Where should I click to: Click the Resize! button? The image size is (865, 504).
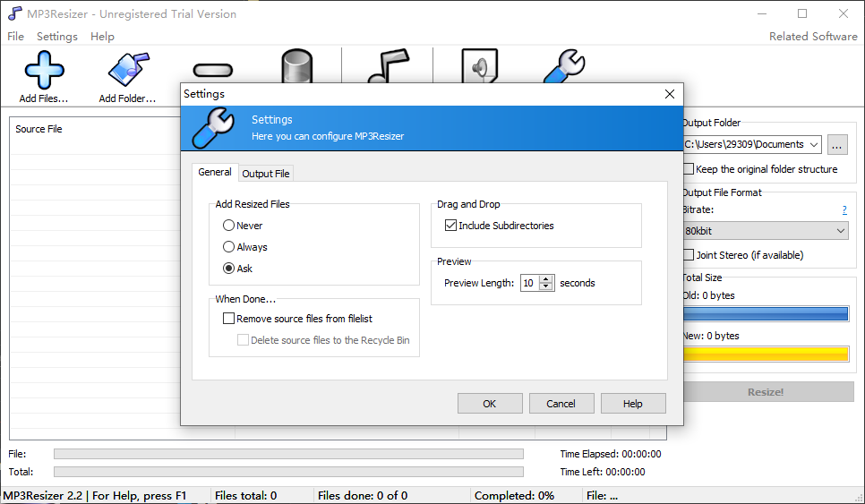768,392
